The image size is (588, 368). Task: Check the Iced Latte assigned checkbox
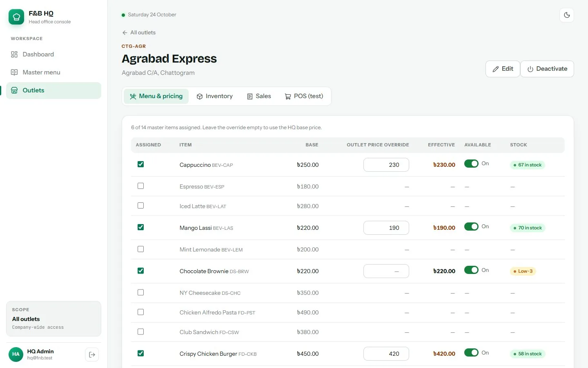tap(140, 205)
